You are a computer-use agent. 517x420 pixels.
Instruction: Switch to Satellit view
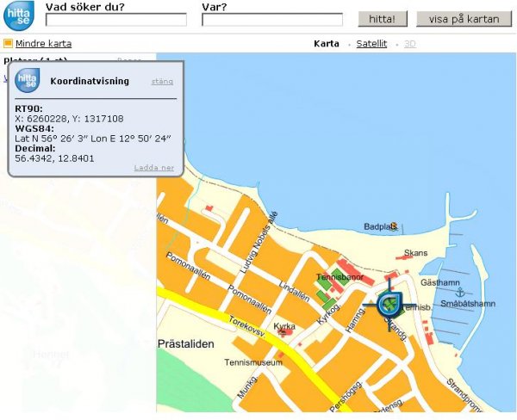click(371, 44)
